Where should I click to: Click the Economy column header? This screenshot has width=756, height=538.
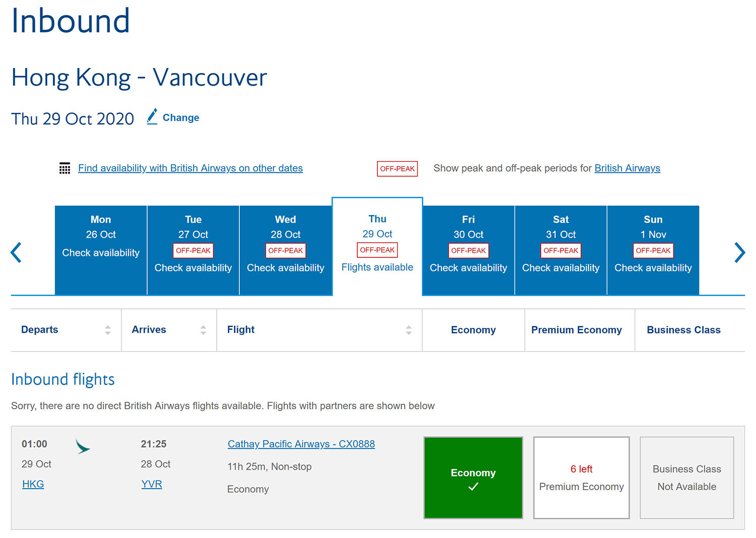tap(473, 330)
